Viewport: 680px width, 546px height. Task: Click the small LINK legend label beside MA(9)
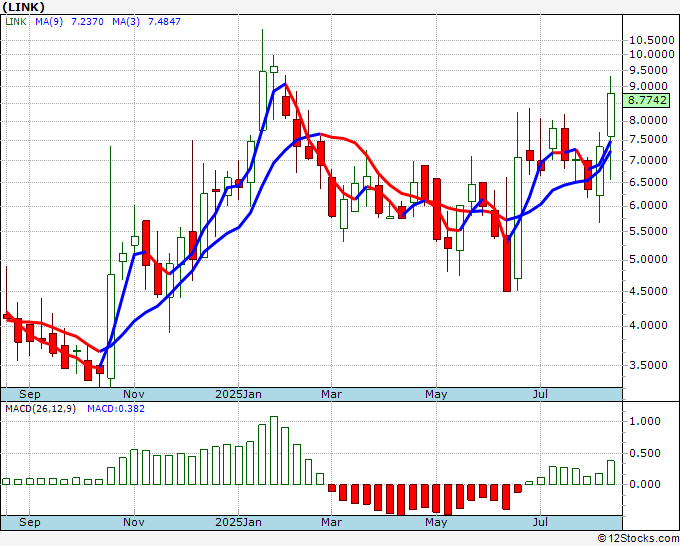click(x=17, y=21)
